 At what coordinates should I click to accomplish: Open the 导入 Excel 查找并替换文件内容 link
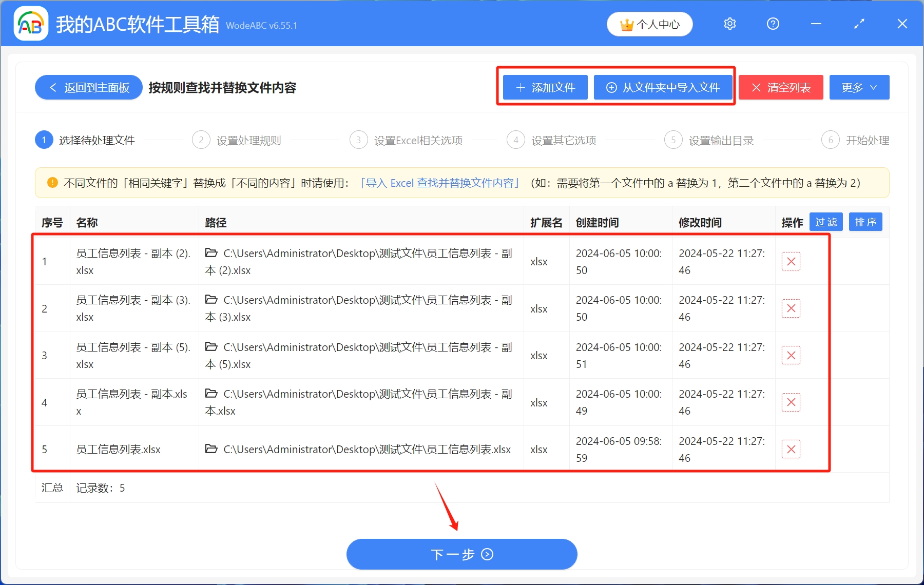coord(440,183)
